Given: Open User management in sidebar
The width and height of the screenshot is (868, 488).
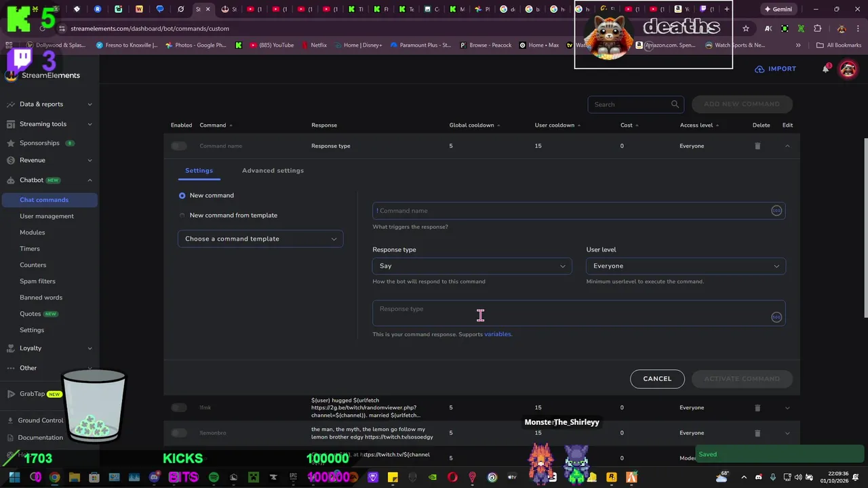Looking at the screenshot, I should click(47, 216).
